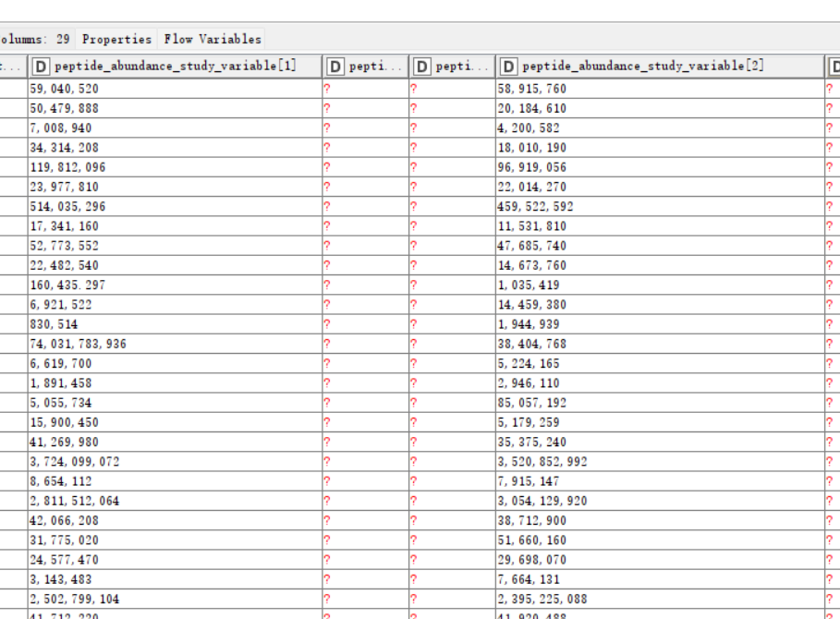Click the D type icon of study_variable[1] column
The width and height of the screenshot is (840, 619).
click(x=41, y=67)
